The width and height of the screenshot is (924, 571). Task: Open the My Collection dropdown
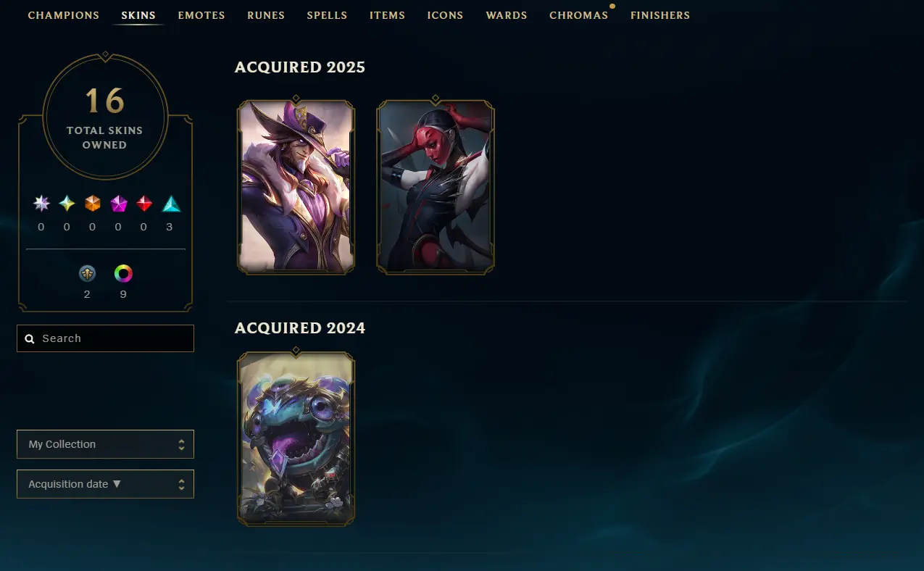(105, 444)
